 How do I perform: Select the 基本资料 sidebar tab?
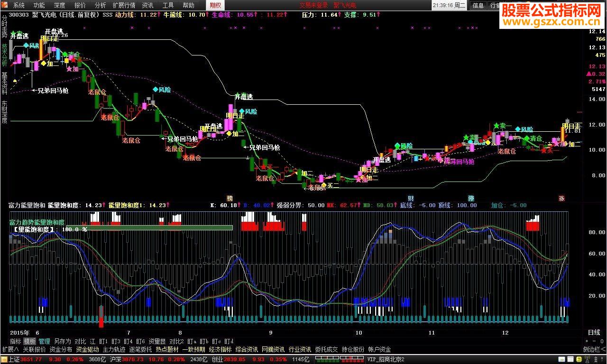[x=5, y=83]
